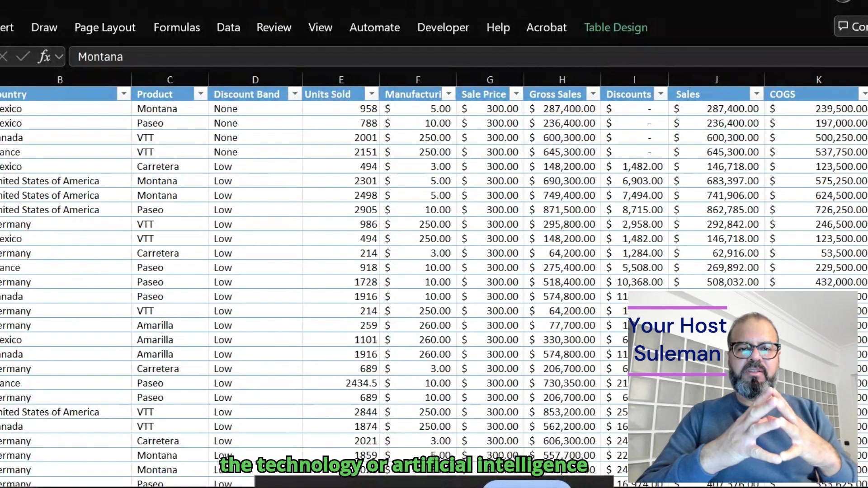The height and width of the screenshot is (488, 868).
Task: Switch to the Review tab
Action: coord(274,28)
